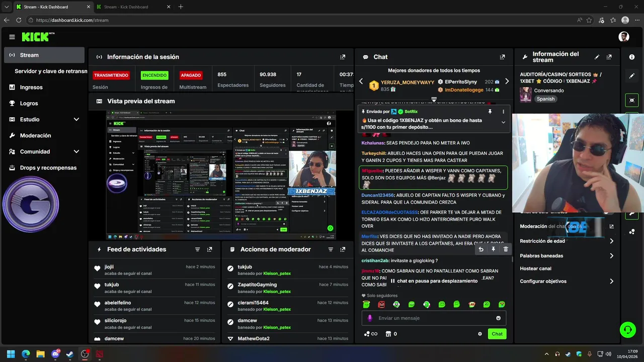Switch to the second Kick Dashboard browser tab
This screenshot has width=644, height=362.
pos(133,7)
